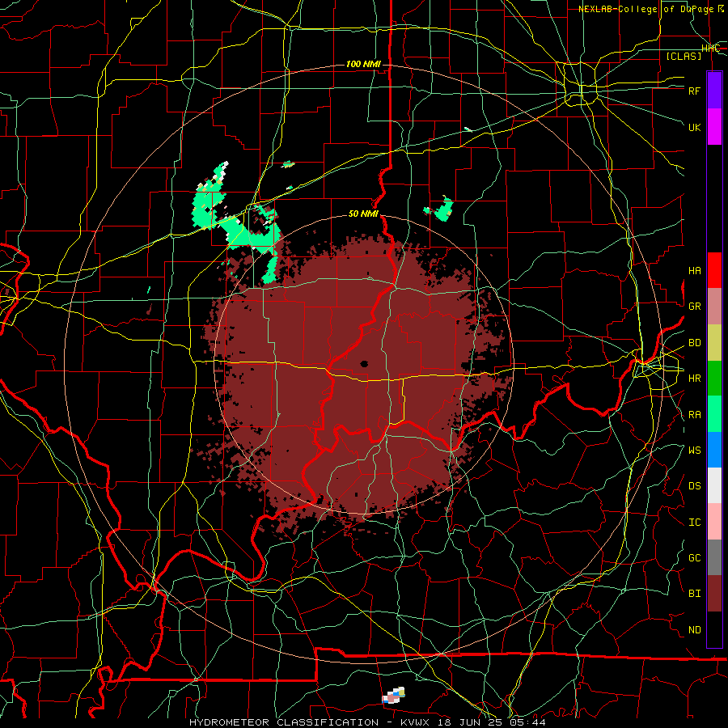Select the 'BI' legend label text
Viewport: 728px width, 728px height.
[694, 594]
